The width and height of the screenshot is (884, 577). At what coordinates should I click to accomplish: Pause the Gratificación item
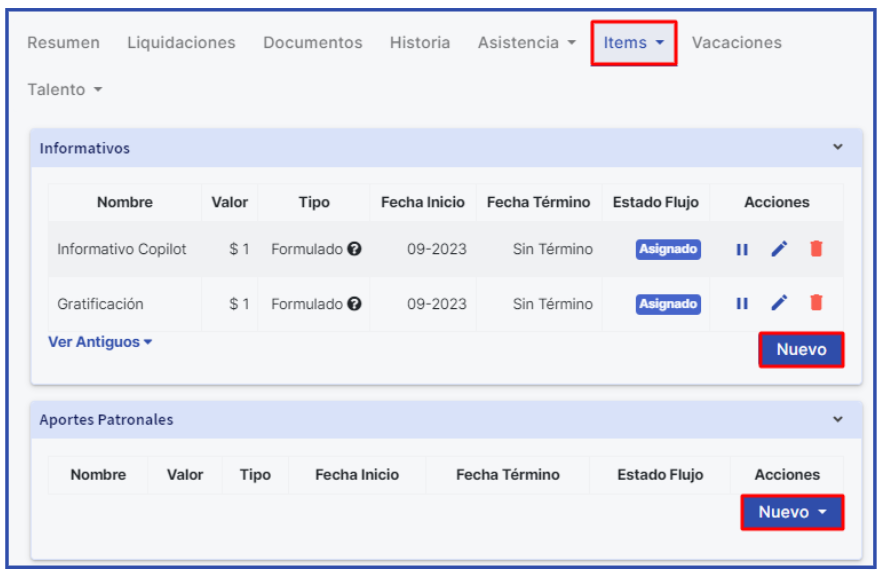[741, 304]
